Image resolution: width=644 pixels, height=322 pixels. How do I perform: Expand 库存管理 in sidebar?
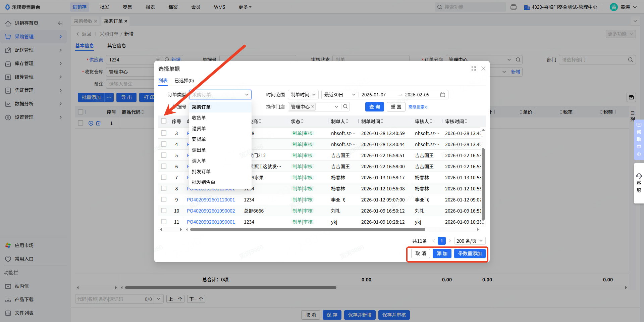tap(34, 63)
